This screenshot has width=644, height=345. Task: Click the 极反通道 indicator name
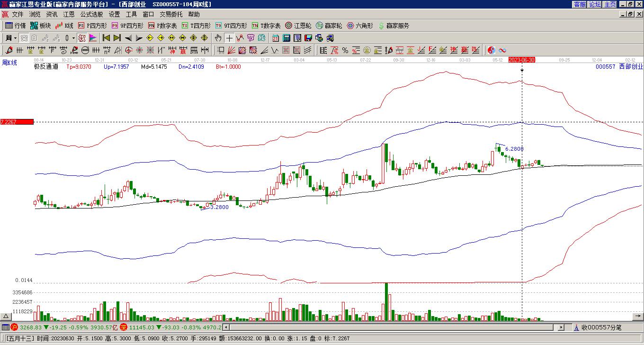point(46,67)
